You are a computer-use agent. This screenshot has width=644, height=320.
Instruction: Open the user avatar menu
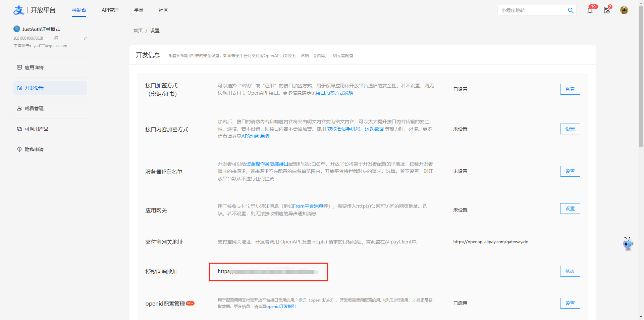point(624,10)
